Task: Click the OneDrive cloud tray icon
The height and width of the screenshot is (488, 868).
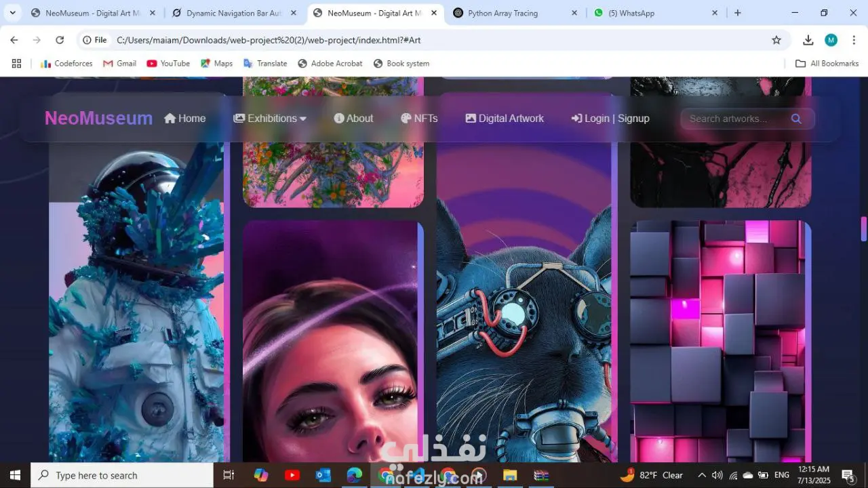Action: tap(747, 475)
